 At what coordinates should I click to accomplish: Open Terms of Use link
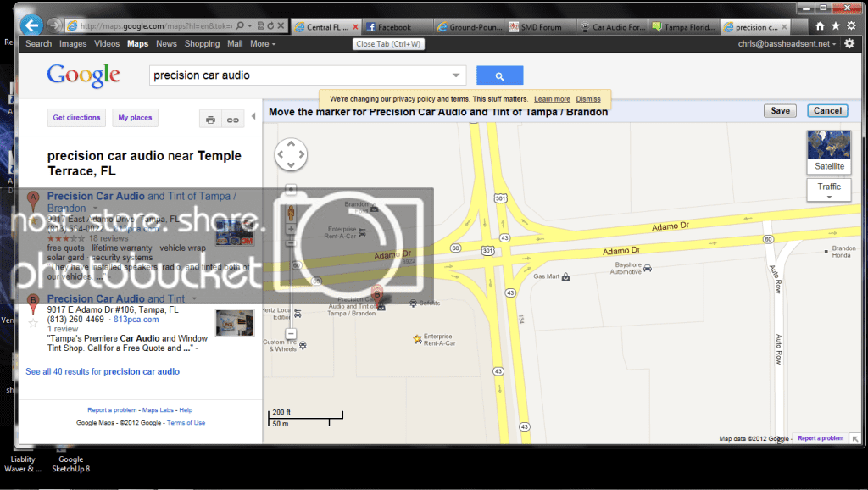pyautogui.click(x=186, y=422)
